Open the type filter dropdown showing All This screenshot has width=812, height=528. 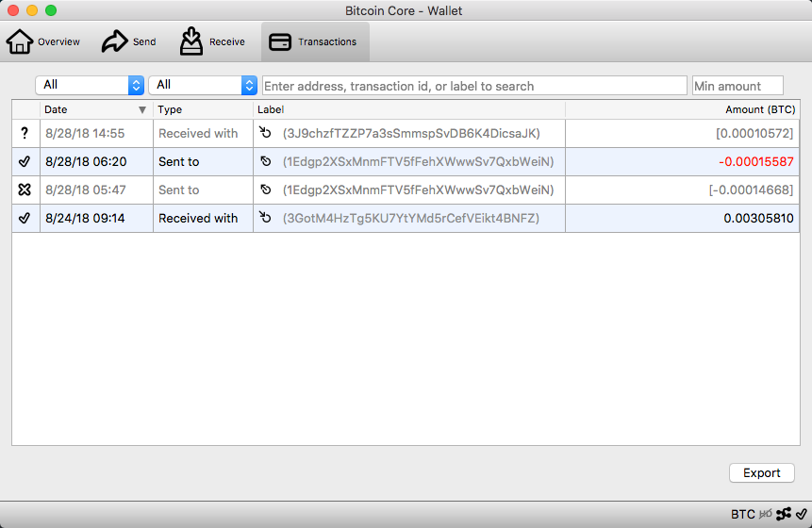click(x=203, y=85)
